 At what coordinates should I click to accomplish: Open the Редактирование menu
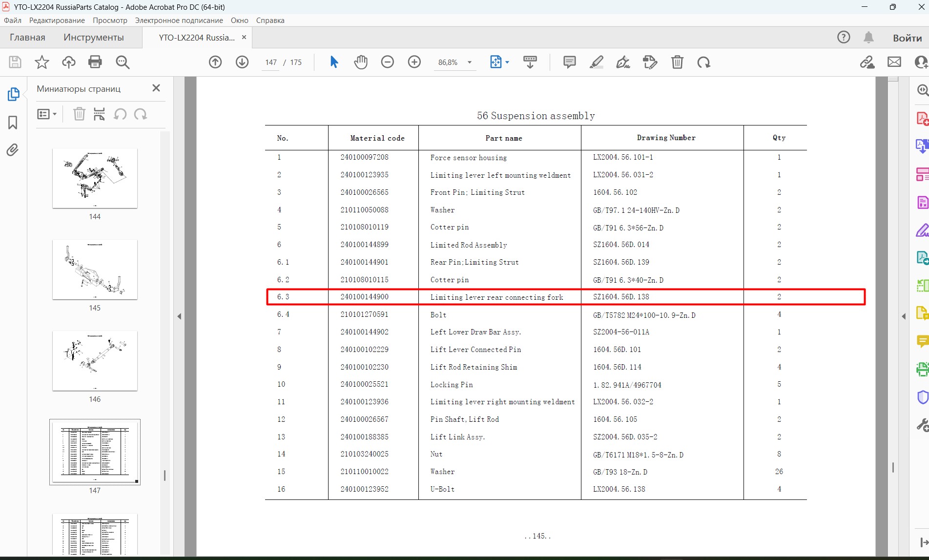coord(57,21)
